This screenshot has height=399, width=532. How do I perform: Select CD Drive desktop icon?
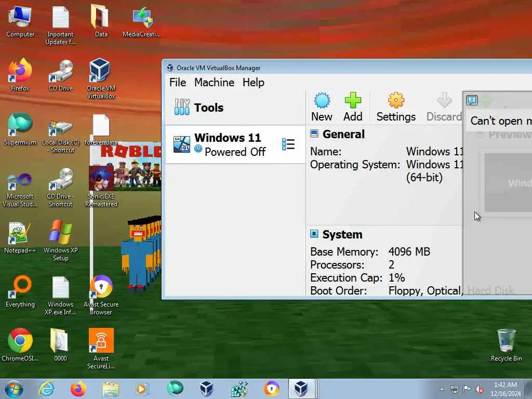[x=60, y=75]
